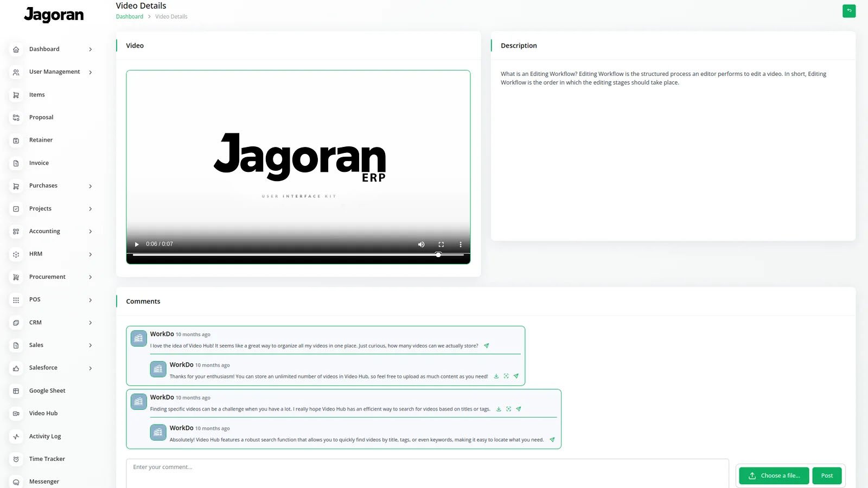Go to Time Tracker in the sidebar
Screen dimensions: 868x488
(x=47, y=459)
